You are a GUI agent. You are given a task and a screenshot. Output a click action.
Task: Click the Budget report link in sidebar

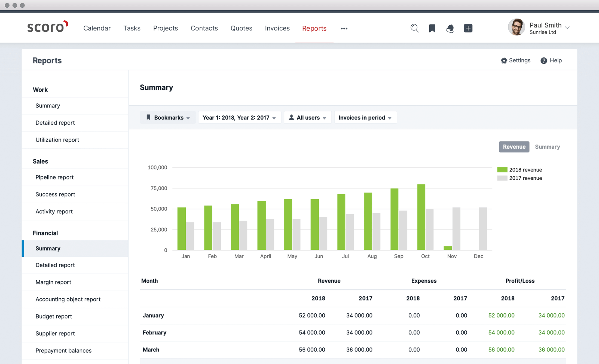pyautogui.click(x=53, y=316)
